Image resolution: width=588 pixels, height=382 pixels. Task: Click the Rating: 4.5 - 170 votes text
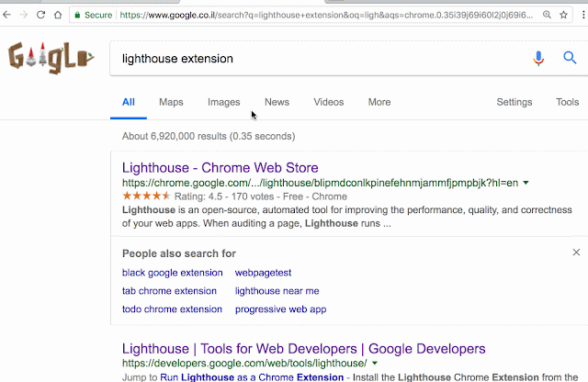coord(224,197)
